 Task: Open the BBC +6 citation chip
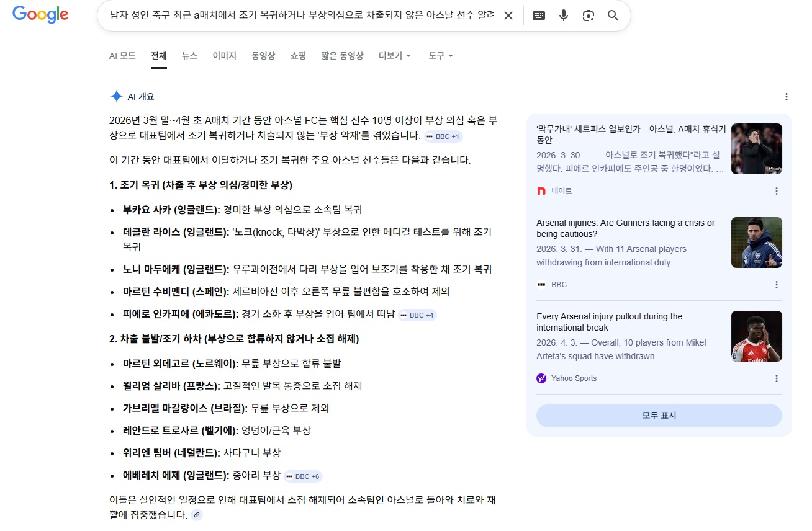pyautogui.click(x=304, y=476)
